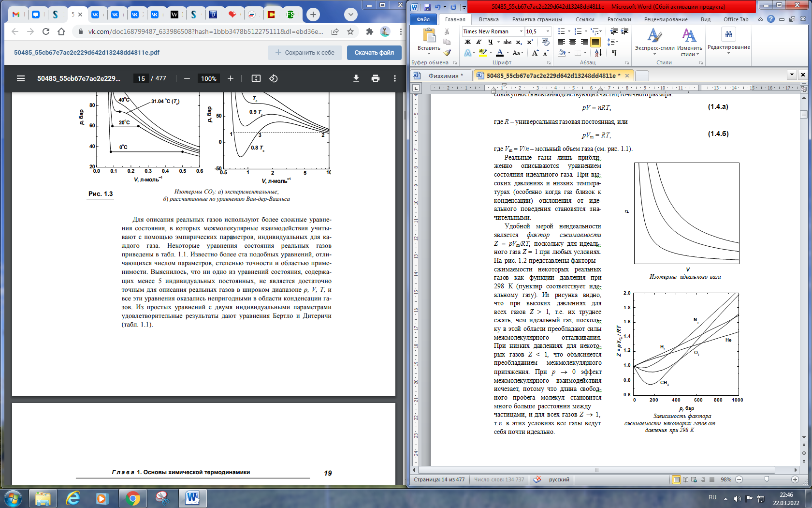Toggle Superscript formatting in Word
This screenshot has width=812, height=508.
530,42
